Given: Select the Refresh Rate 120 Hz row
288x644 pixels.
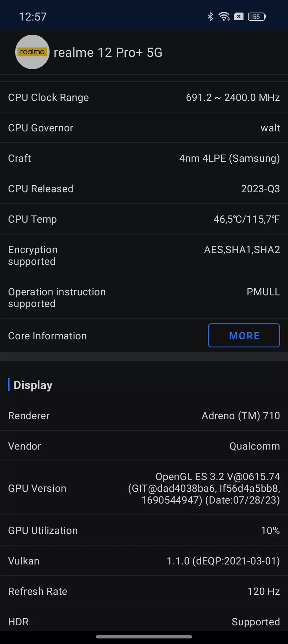Looking at the screenshot, I should [x=144, y=591].
